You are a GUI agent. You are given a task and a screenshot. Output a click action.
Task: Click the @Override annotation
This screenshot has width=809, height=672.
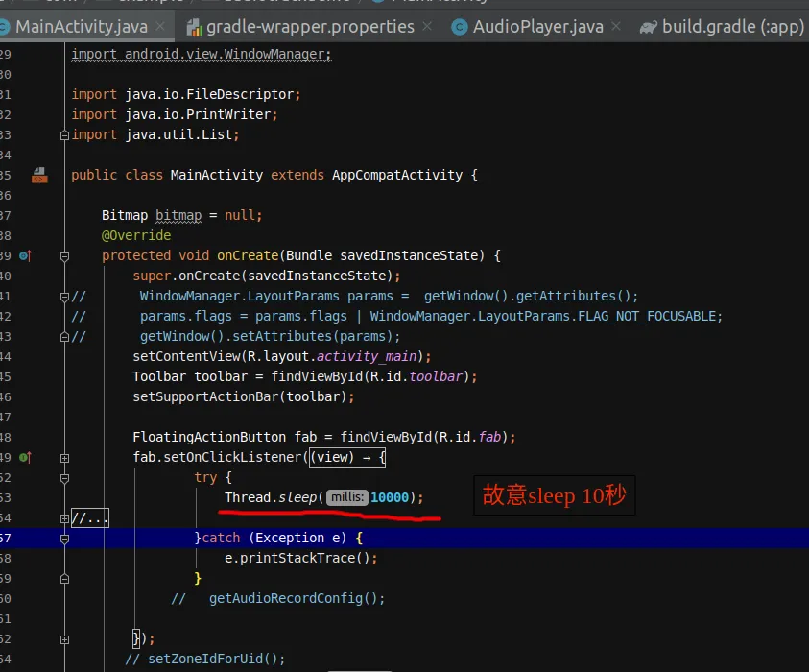(x=136, y=235)
